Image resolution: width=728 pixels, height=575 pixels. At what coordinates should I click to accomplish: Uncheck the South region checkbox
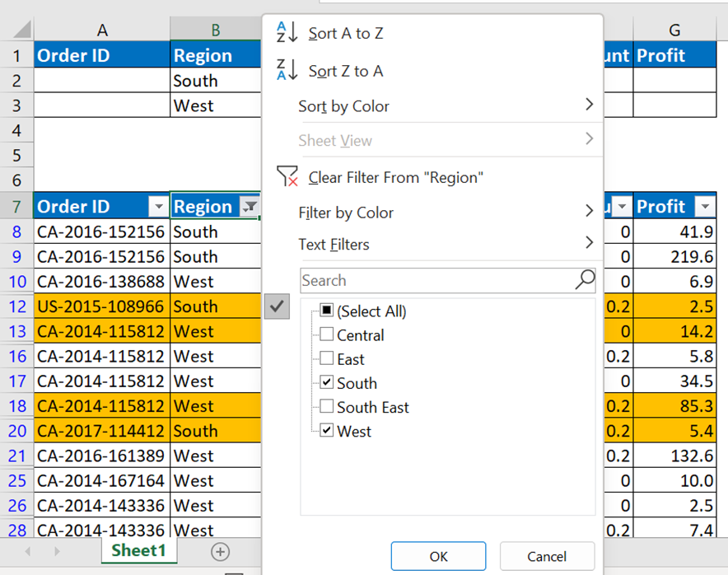[327, 382]
